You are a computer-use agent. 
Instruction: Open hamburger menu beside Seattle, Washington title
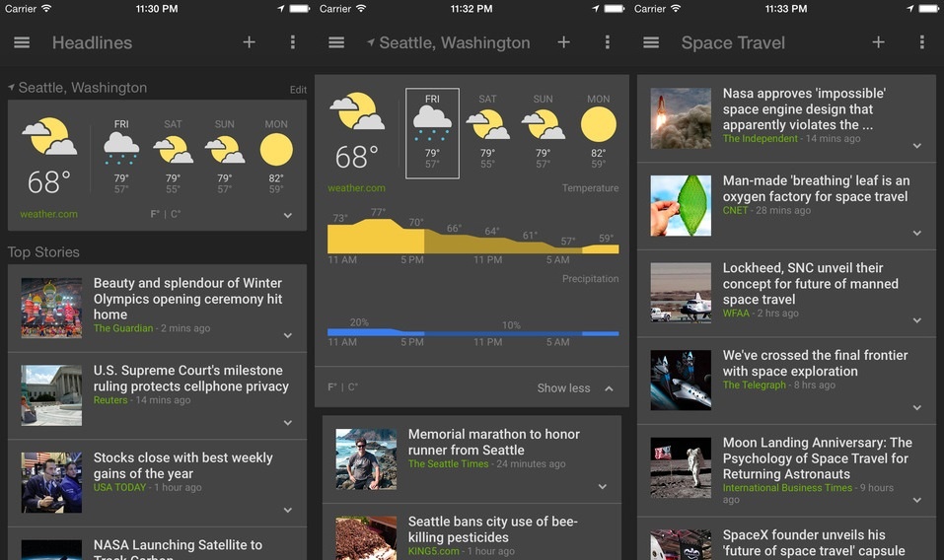(x=336, y=42)
